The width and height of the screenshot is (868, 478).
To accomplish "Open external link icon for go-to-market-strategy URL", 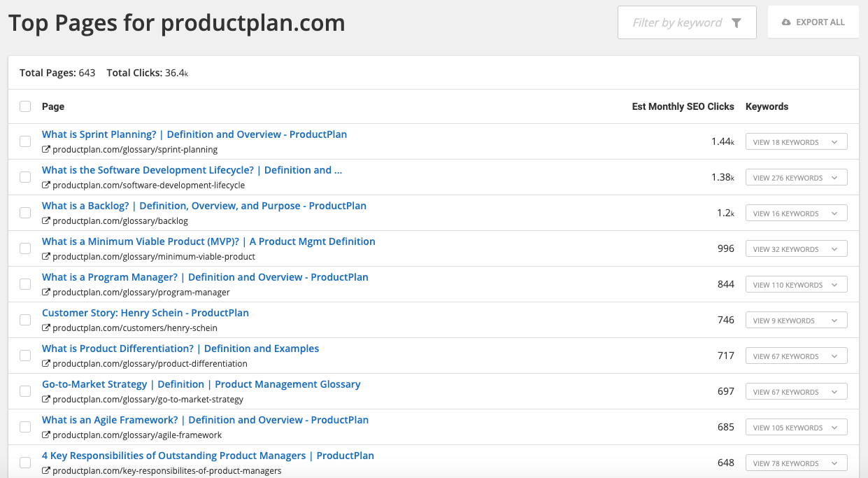I will 46,399.
